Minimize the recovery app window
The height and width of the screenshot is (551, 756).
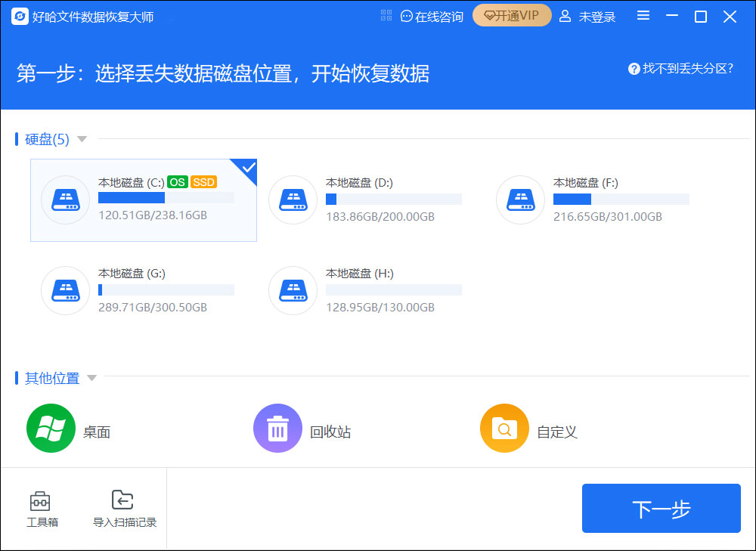672,16
